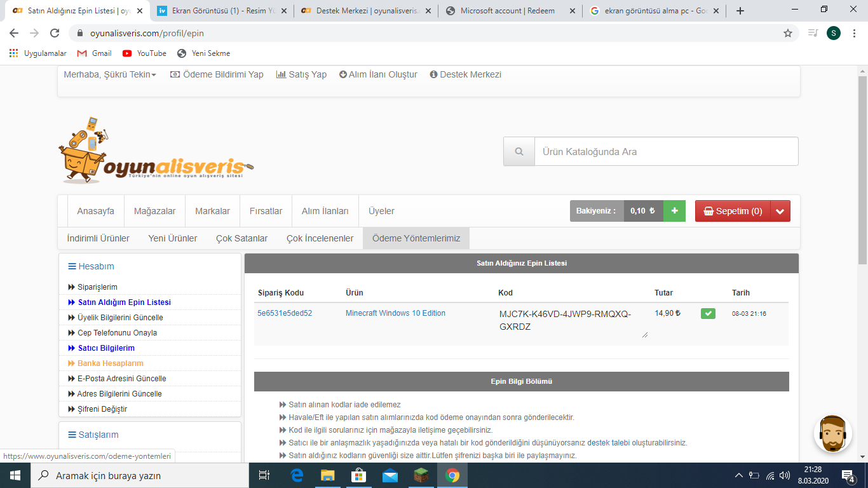Add balance with the green plus button

coord(674,211)
